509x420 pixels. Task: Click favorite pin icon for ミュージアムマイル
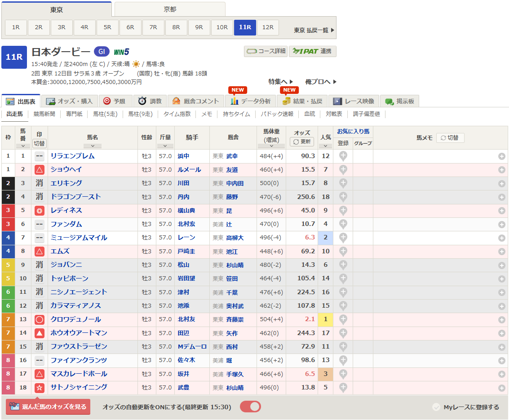click(343, 238)
